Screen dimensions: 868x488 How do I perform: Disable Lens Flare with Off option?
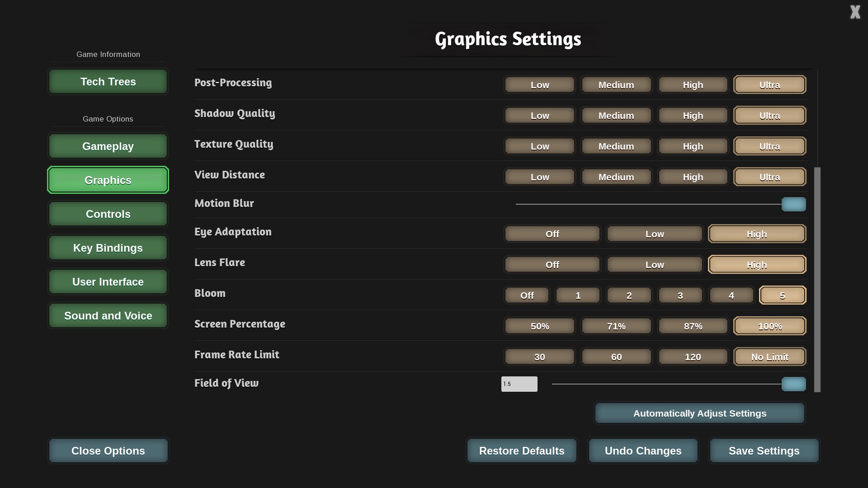[x=552, y=265]
